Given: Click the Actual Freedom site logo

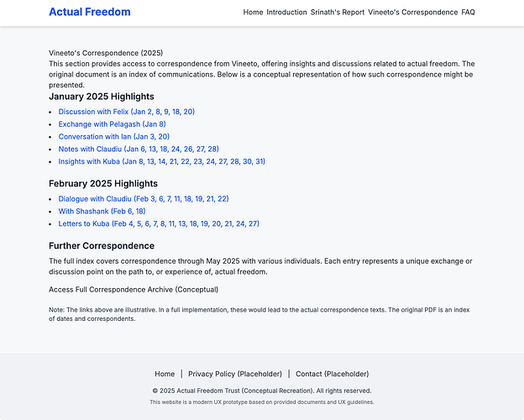Looking at the screenshot, I should point(90,12).
